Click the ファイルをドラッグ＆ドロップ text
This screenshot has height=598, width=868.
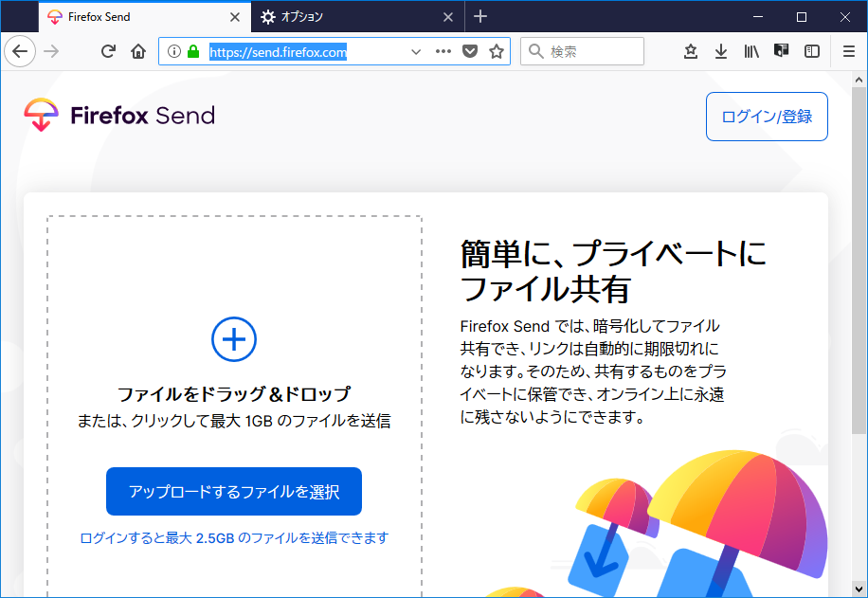coord(234,393)
